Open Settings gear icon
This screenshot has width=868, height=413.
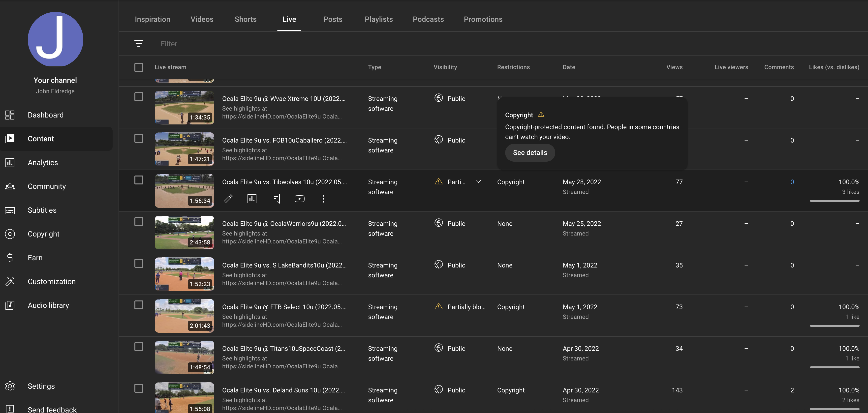10,386
